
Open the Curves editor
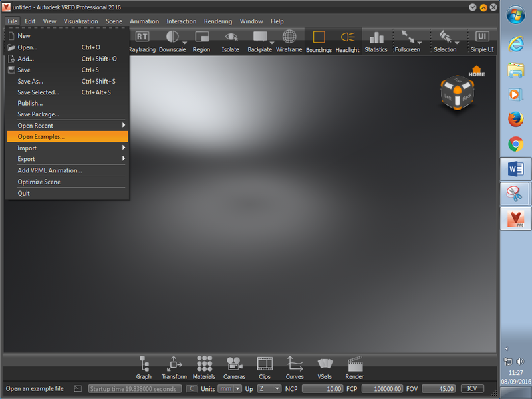(295, 368)
